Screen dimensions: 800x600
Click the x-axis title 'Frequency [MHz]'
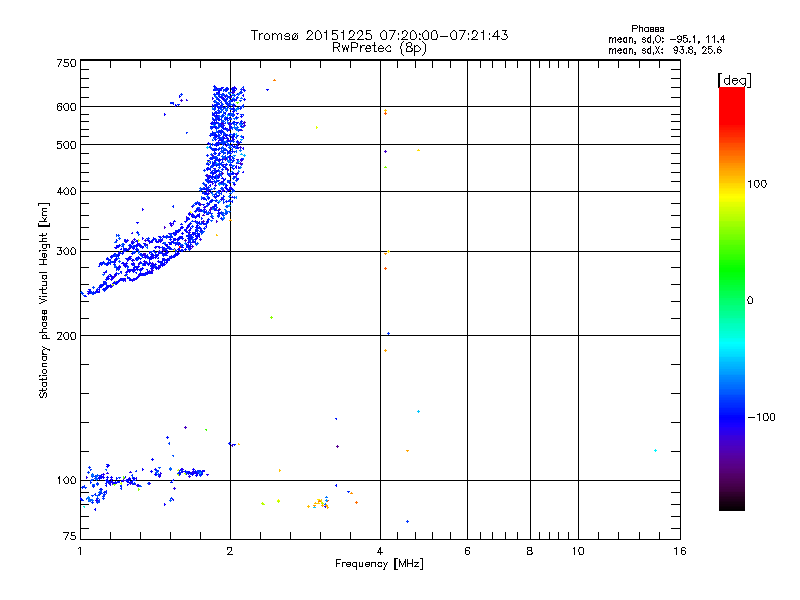379,564
